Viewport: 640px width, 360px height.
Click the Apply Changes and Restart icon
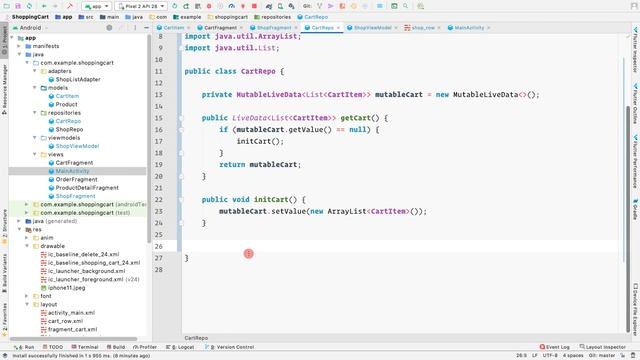tap(186, 6)
